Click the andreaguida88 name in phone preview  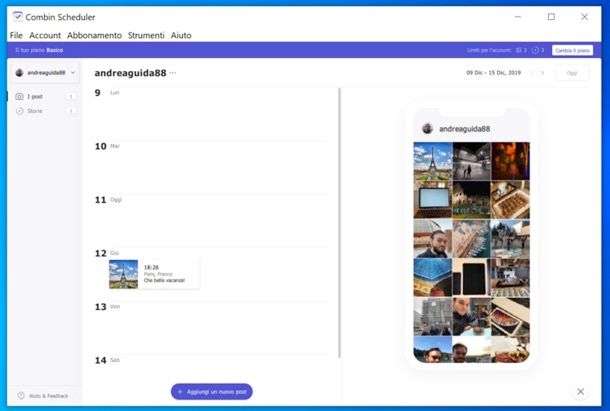coord(465,129)
